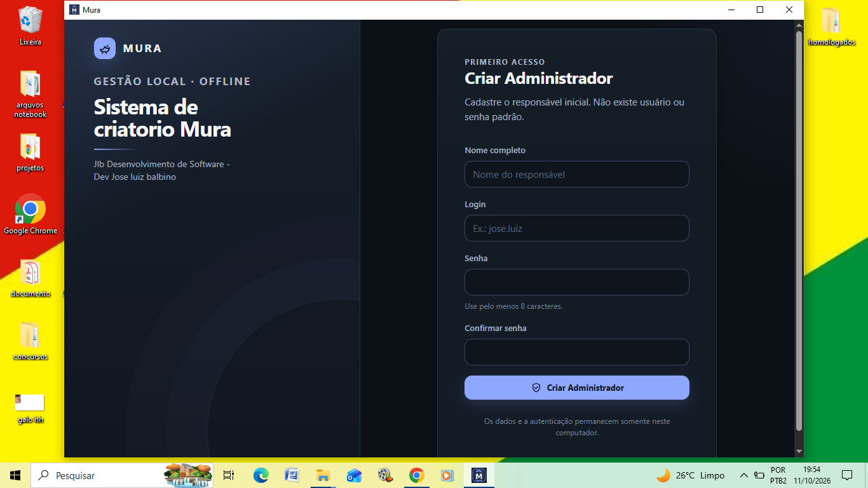The image size is (868, 488).
Task: Open File Explorer from the taskbar
Action: point(323,475)
